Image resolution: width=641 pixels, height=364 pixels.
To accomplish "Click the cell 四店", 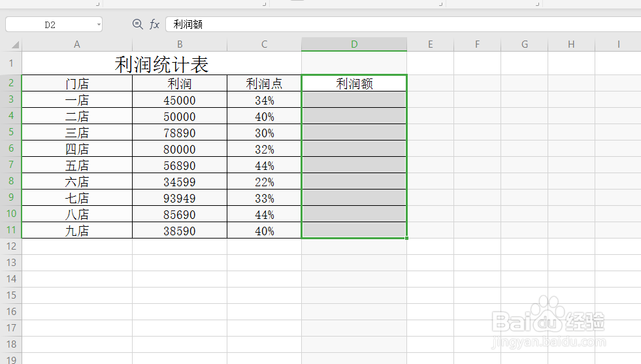I will coord(77,149).
